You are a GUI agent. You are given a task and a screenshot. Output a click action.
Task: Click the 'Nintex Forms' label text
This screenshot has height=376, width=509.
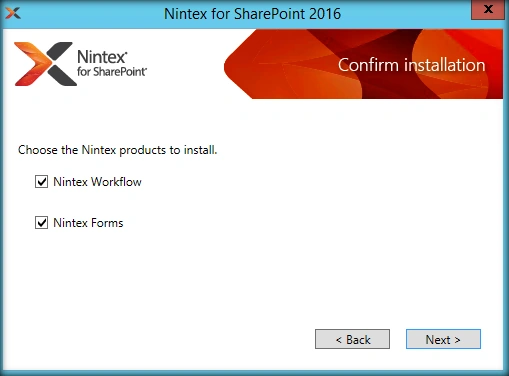(88, 223)
